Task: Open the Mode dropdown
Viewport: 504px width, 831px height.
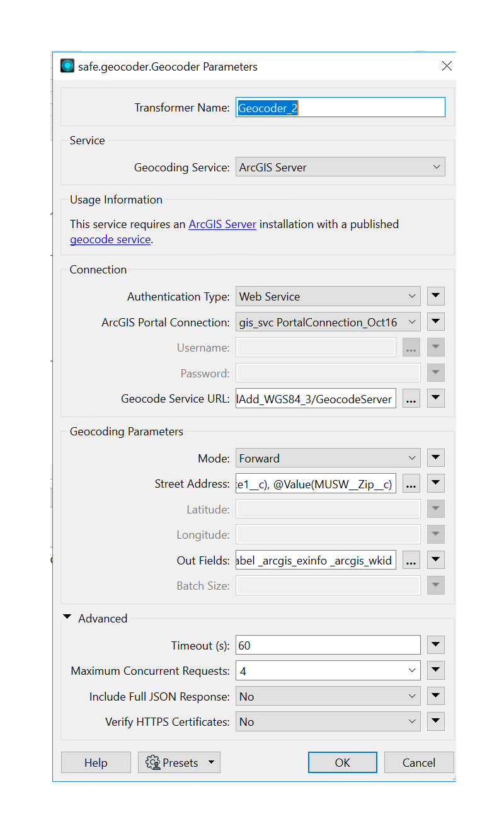Action: (328, 458)
